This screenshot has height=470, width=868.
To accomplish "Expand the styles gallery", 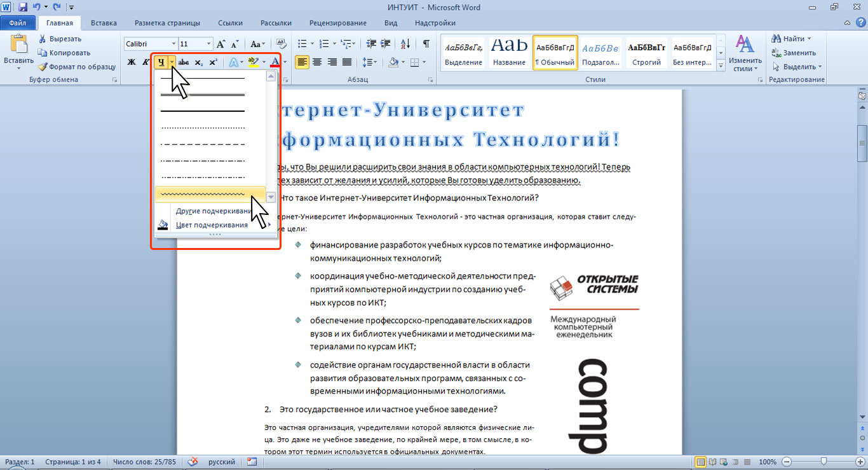I will 721,65.
